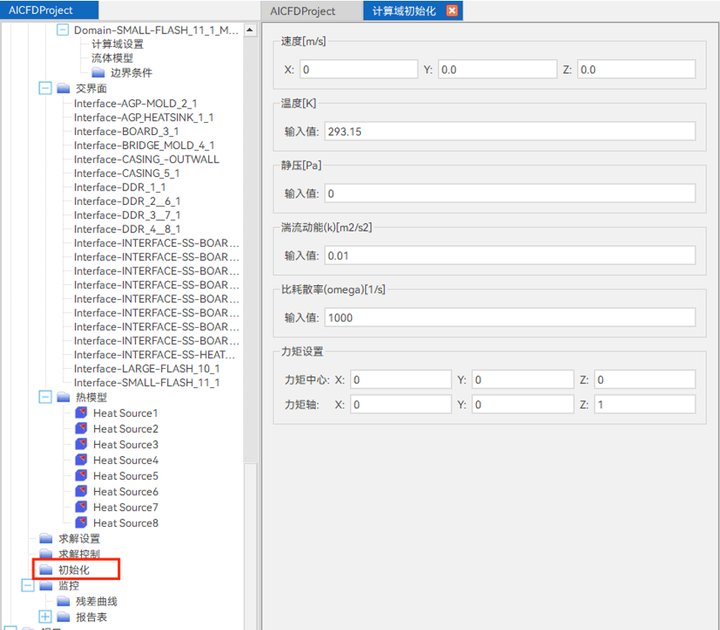Select Interface-DDR_1_1
Image resolution: width=720 pixels, height=630 pixels.
[120, 187]
